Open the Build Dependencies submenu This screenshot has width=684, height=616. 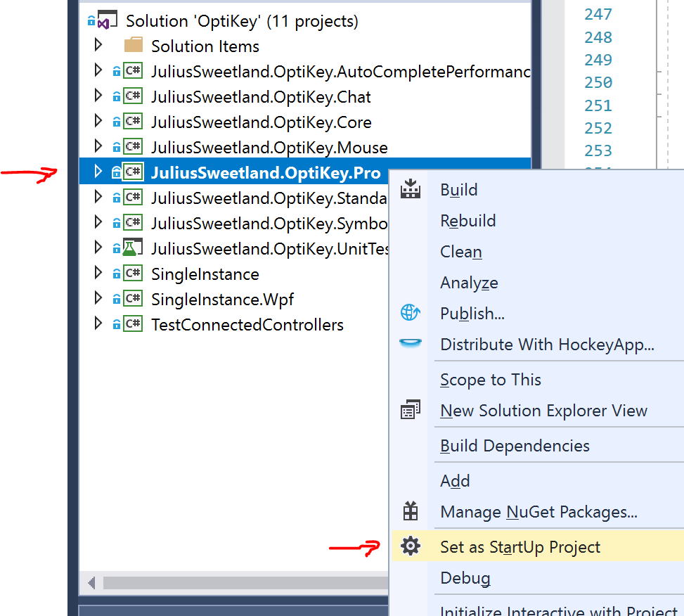pos(515,445)
